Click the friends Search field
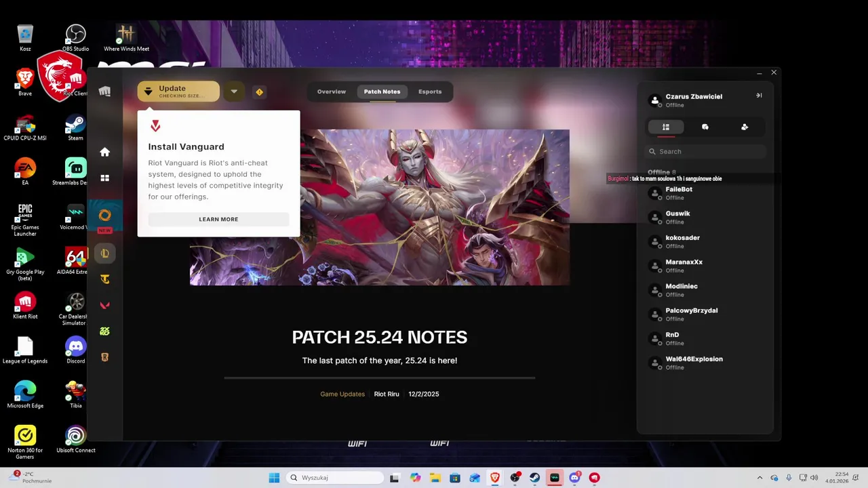Image resolution: width=868 pixels, height=488 pixels. (705, 151)
